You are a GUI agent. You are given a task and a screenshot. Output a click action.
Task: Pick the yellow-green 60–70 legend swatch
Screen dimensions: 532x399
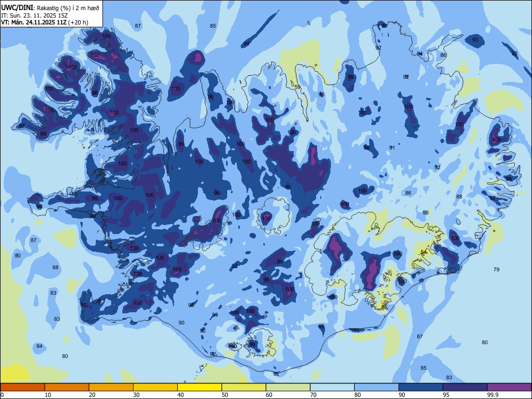(288, 387)
